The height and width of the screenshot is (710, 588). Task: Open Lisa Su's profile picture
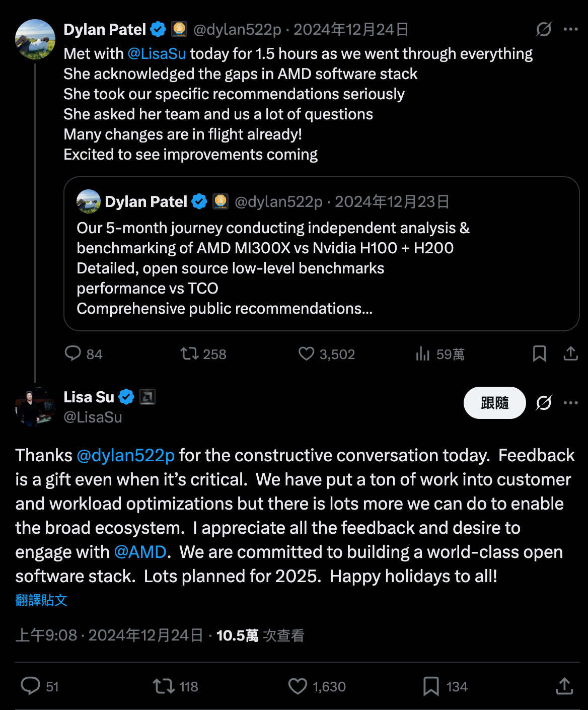(35, 406)
